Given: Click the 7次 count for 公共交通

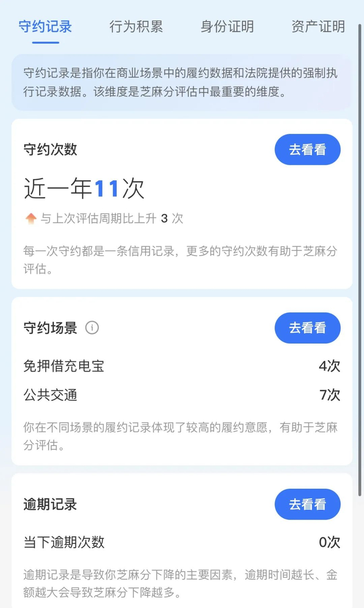Looking at the screenshot, I should pos(329,395).
